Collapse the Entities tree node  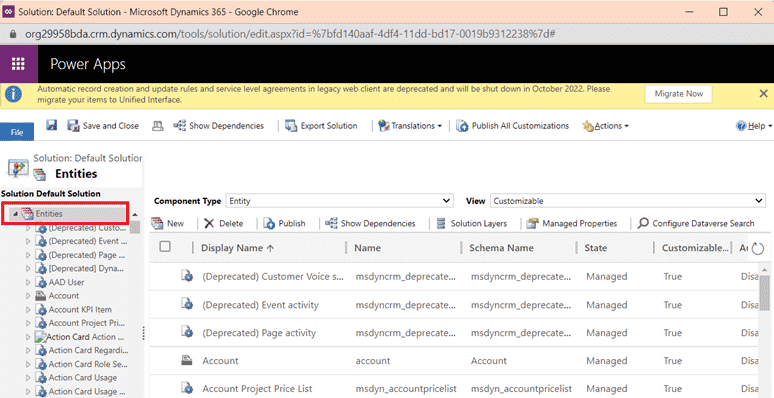pos(15,214)
